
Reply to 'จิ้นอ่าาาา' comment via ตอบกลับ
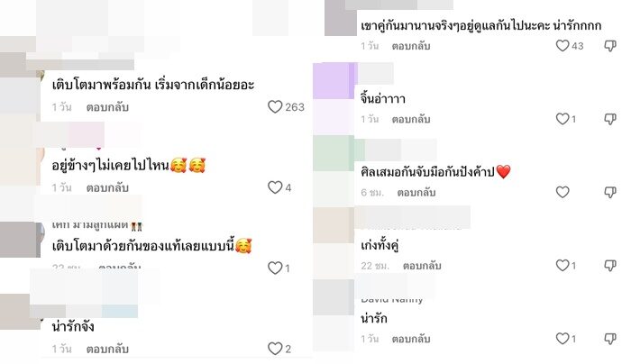(x=411, y=120)
